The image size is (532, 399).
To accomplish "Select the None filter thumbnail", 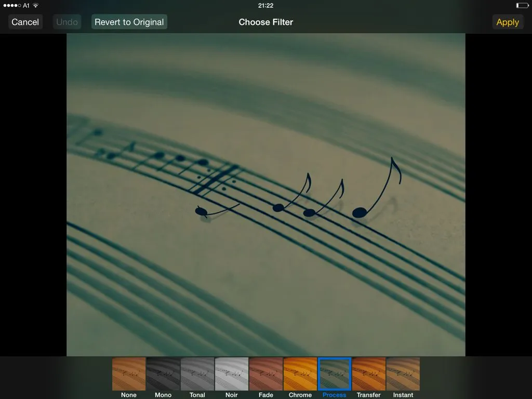I will [129, 374].
